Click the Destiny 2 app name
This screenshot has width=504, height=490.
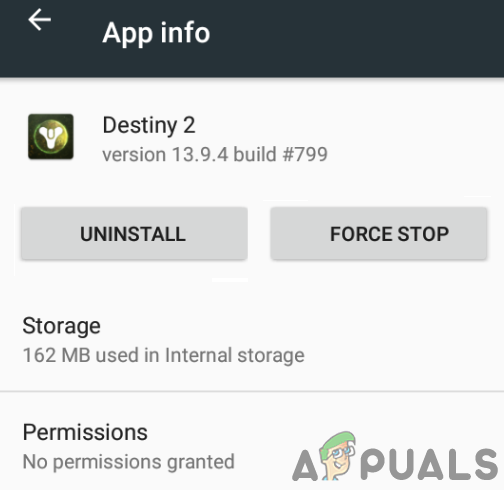tap(149, 126)
